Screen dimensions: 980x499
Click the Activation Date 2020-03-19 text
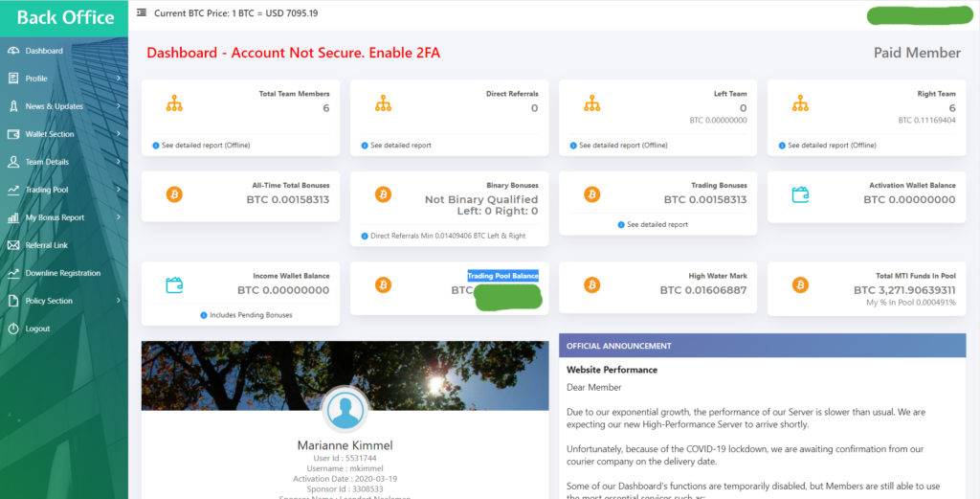[x=345, y=478]
